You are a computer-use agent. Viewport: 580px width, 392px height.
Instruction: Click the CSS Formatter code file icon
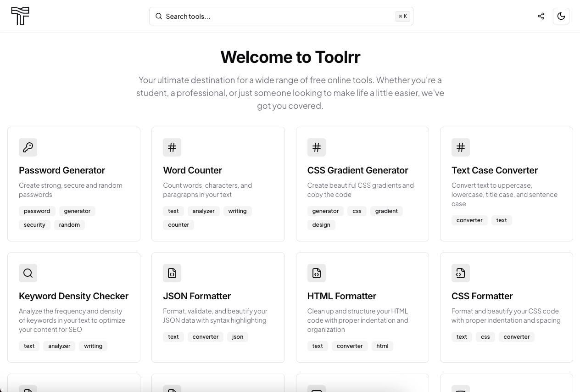click(461, 273)
